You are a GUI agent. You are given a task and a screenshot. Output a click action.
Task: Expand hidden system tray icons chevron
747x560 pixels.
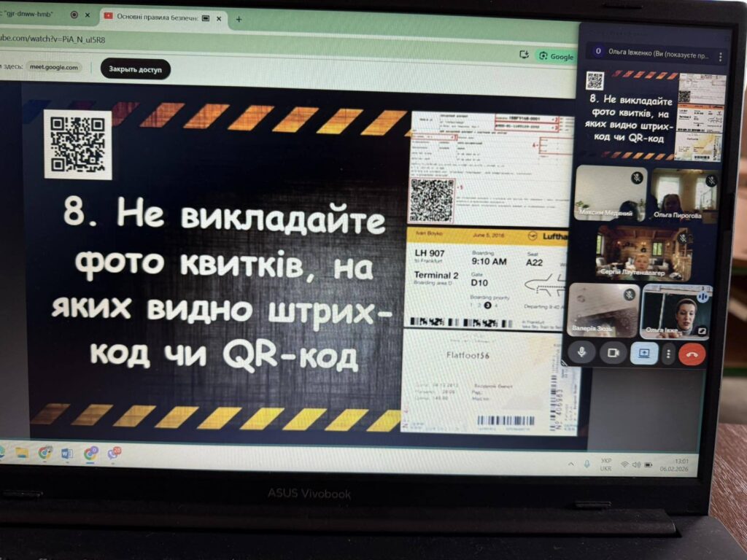click(570, 464)
